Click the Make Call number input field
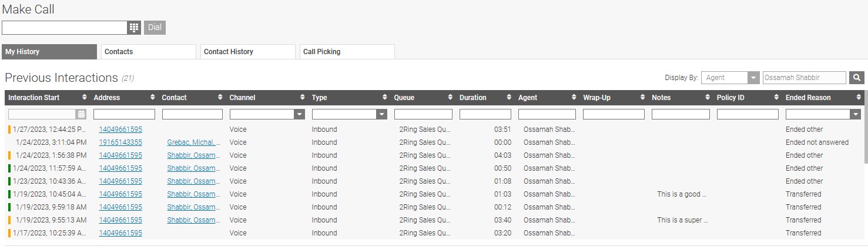The height and width of the screenshot is (249, 868). 65,28
